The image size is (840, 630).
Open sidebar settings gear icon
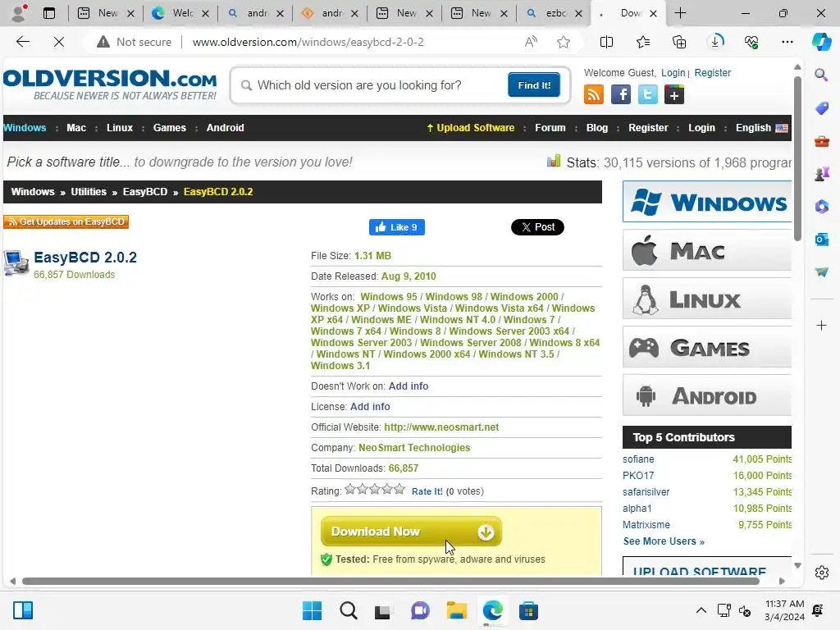(x=821, y=573)
